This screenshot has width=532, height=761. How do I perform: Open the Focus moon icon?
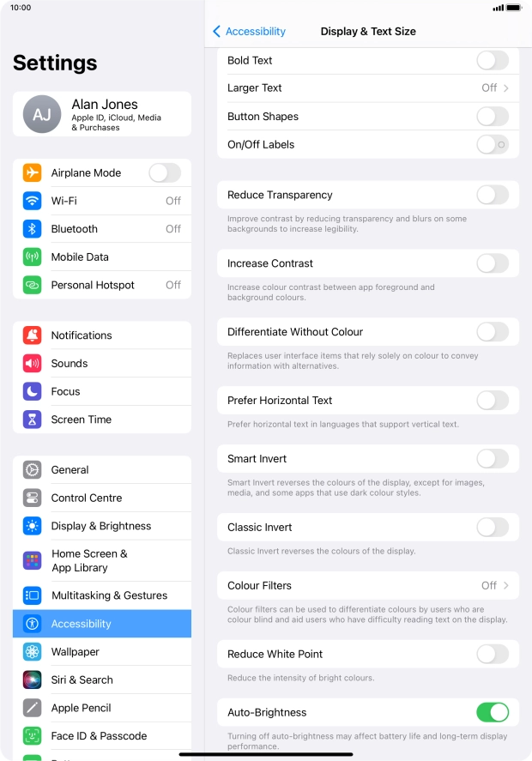[x=32, y=391]
